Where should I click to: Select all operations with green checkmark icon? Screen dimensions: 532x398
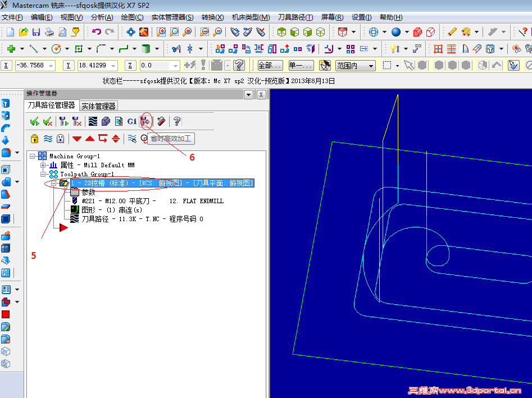(35, 121)
